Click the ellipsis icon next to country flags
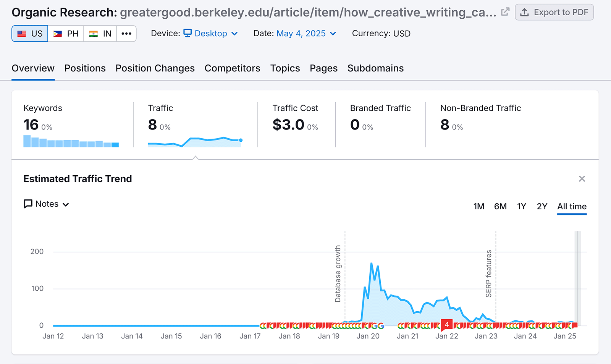611x364 pixels. pos(126,34)
